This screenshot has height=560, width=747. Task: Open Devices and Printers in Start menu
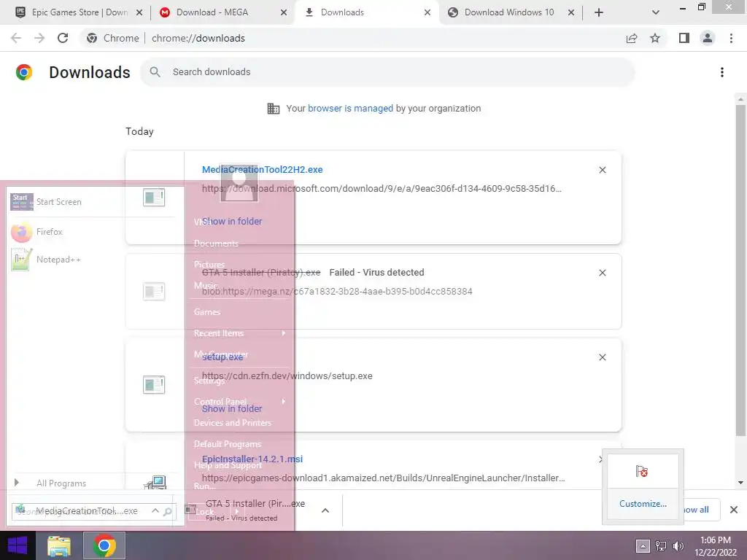pyautogui.click(x=233, y=423)
